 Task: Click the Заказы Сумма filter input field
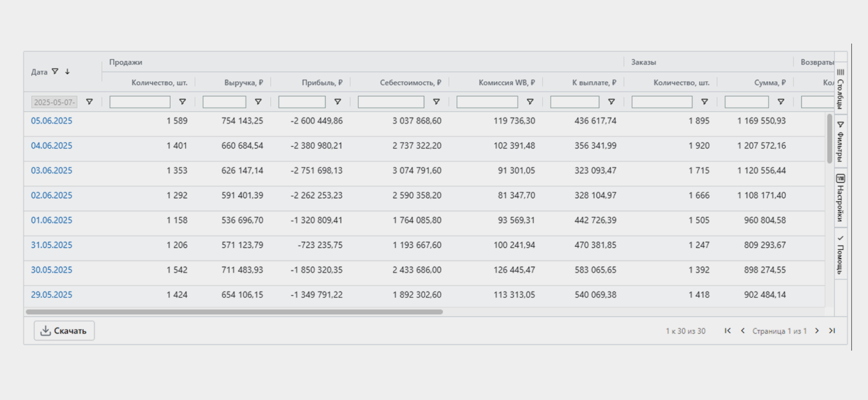(x=746, y=102)
